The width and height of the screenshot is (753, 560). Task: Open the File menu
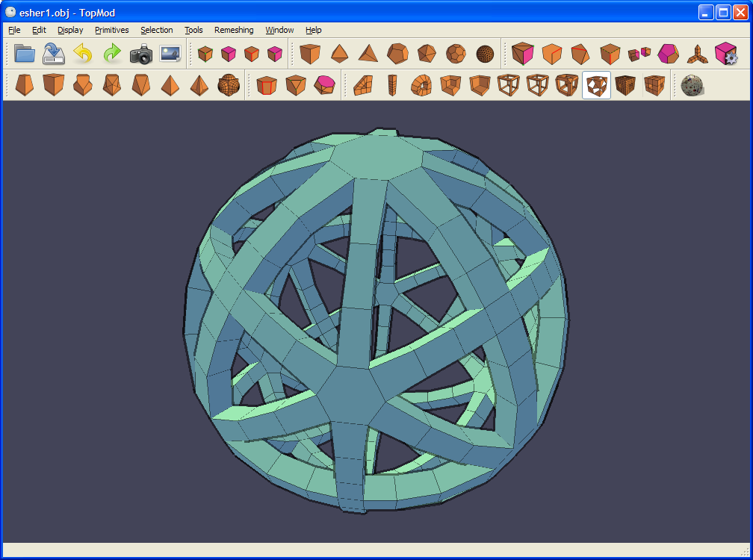(14, 30)
